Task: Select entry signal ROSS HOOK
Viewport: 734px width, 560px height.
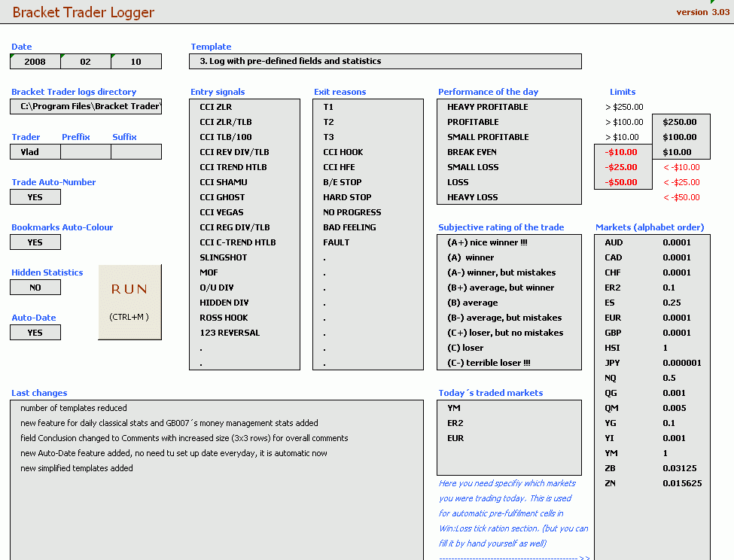Action: click(x=245, y=318)
